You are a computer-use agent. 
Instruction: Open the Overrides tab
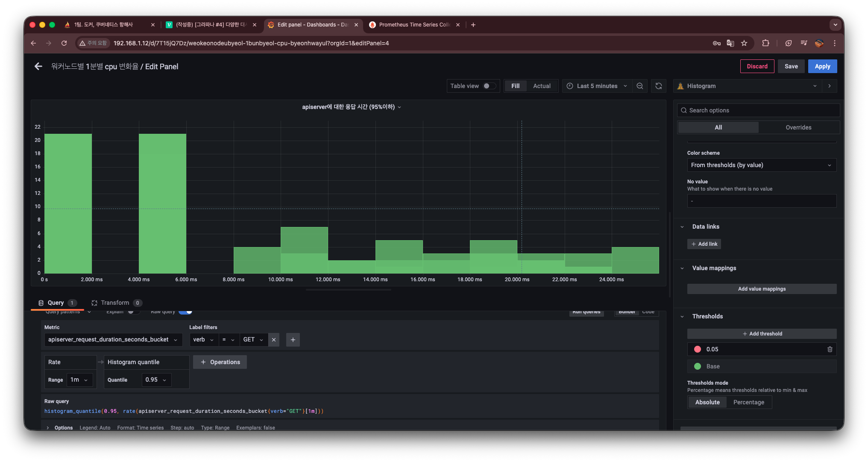point(798,127)
